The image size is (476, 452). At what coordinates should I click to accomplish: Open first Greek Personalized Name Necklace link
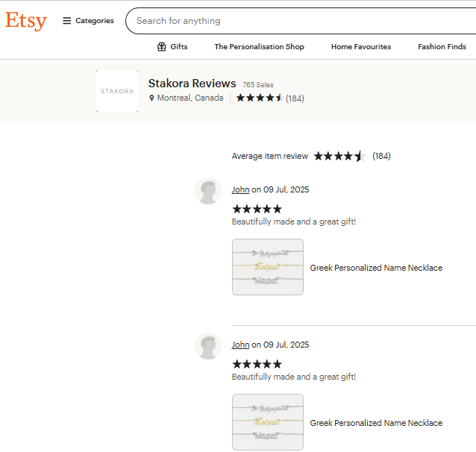pyautogui.click(x=376, y=268)
